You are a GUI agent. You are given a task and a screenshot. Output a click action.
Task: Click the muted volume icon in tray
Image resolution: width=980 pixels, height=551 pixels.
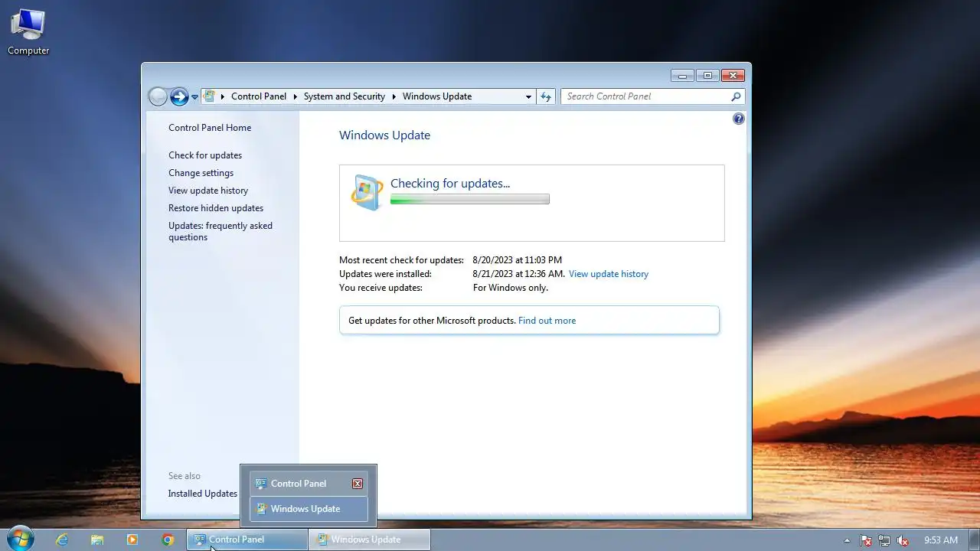pyautogui.click(x=903, y=540)
